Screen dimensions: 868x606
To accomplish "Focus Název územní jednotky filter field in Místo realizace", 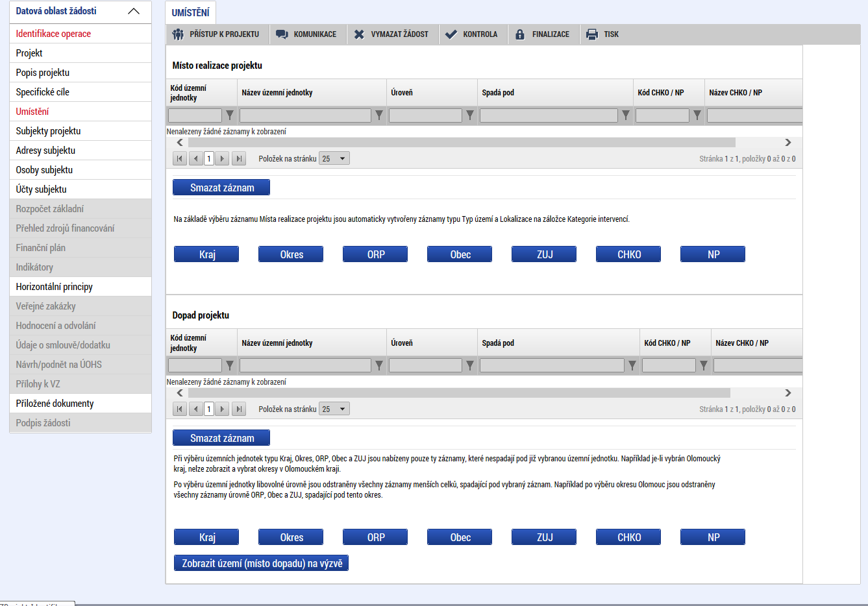I will pos(305,115).
